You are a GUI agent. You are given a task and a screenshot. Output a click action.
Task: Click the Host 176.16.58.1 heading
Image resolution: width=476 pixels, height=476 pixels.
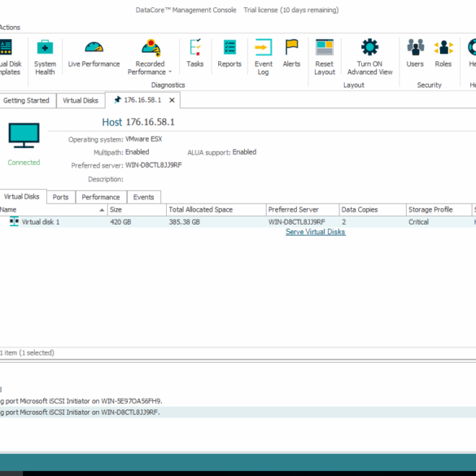click(x=138, y=122)
